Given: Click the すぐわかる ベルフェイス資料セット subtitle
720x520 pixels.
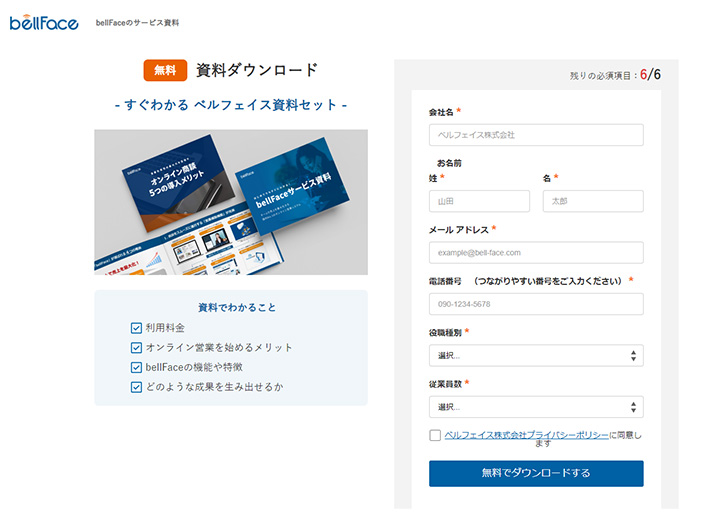Looking at the screenshot, I should [231, 105].
